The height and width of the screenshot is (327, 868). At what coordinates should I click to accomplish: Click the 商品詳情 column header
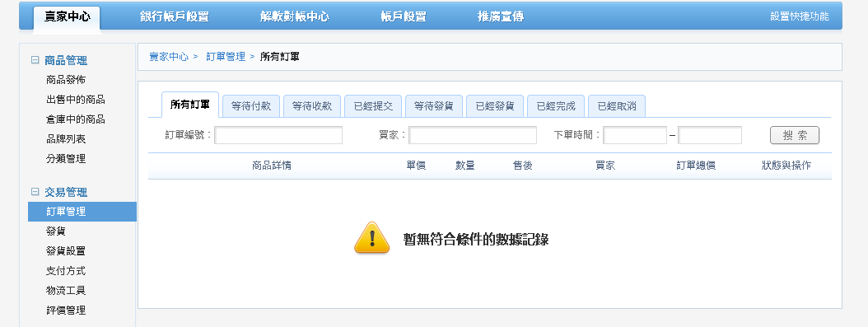(272, 166)
